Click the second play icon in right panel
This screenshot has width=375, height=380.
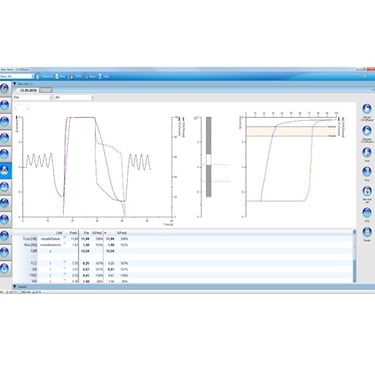[367, 130]
